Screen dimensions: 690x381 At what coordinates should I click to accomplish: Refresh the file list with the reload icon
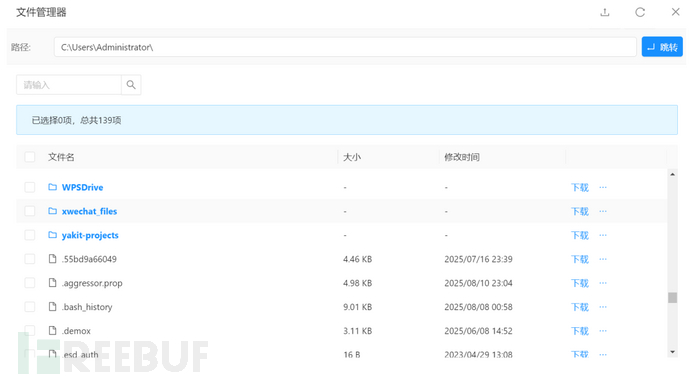(640, 12)
